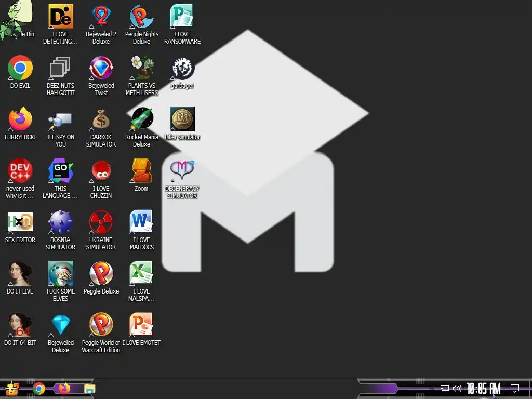Screen dimensions: 532x399
Task: Launch the Zoom desktop shortcut
Action: coord(142,175)
